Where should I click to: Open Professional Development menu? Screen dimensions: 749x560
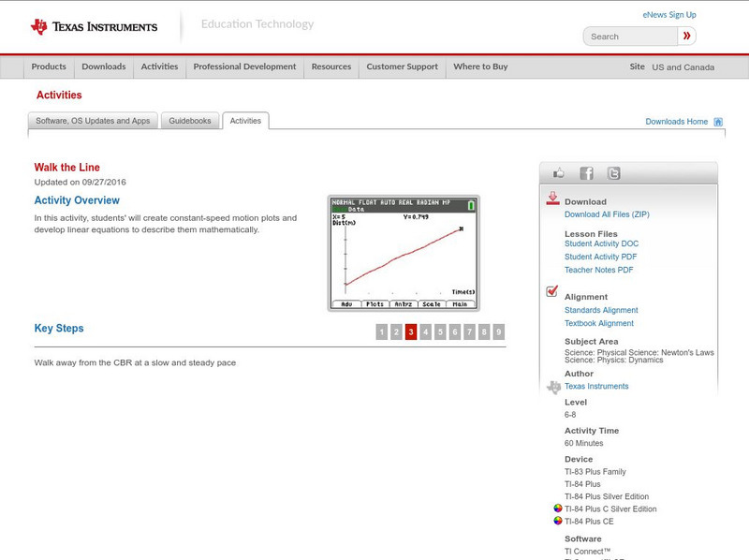click(x=244, y=66)
